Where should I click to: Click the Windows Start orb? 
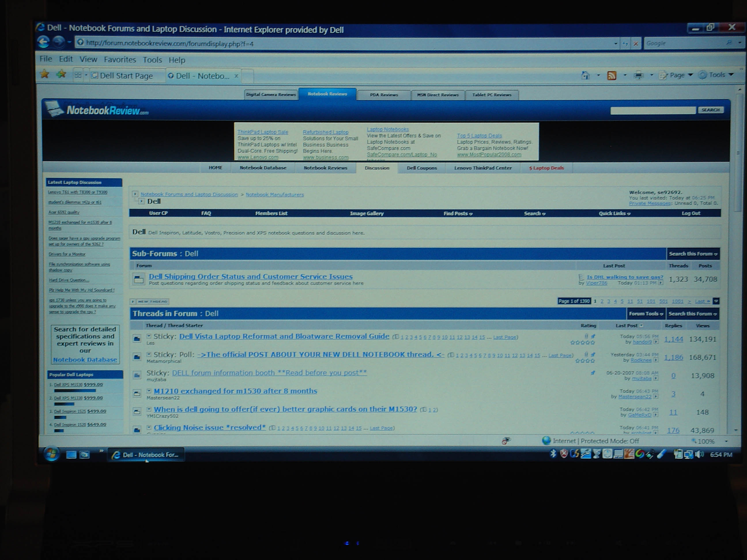tap(51, 454)
